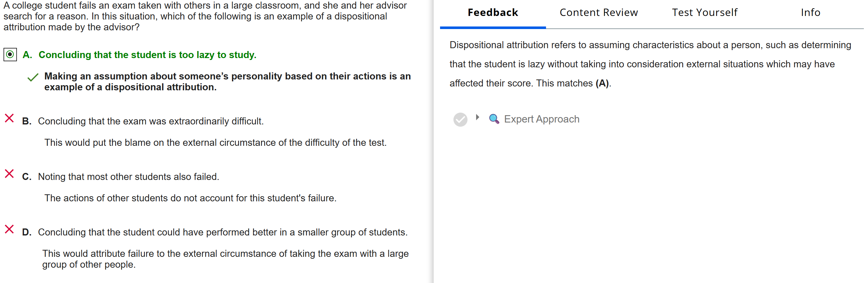Go to the Info tab
The width and height of the screenshot is (868, 283).
810,12
